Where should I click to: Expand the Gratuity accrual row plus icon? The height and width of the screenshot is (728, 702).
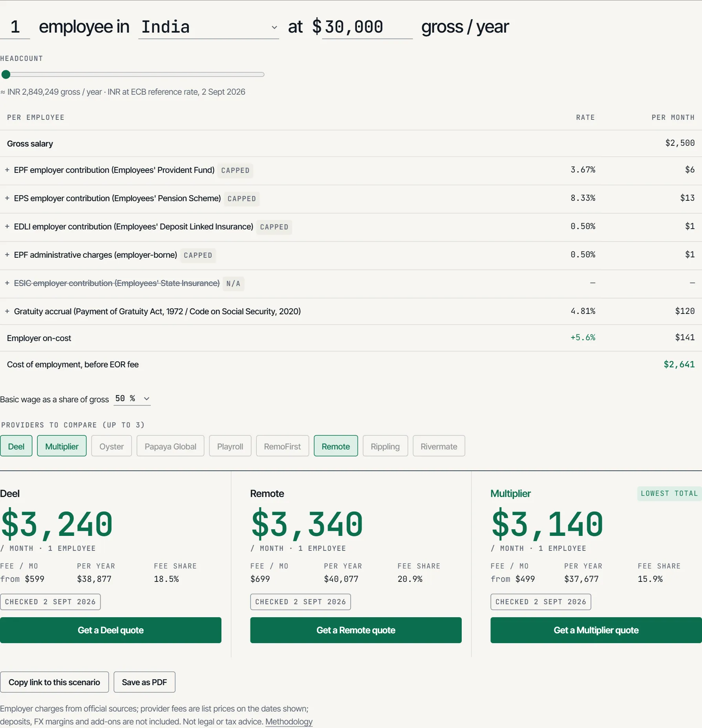[7, 312]
